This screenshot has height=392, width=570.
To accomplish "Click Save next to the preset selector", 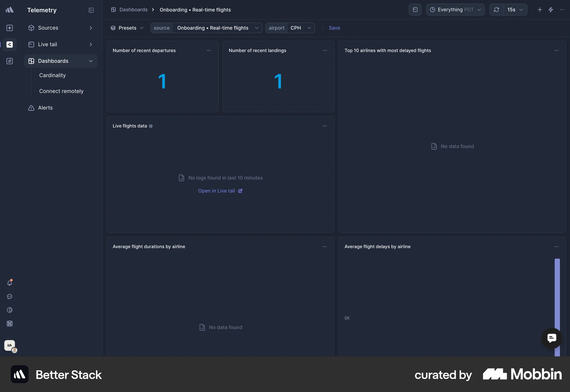I will [x=335, y=28].
